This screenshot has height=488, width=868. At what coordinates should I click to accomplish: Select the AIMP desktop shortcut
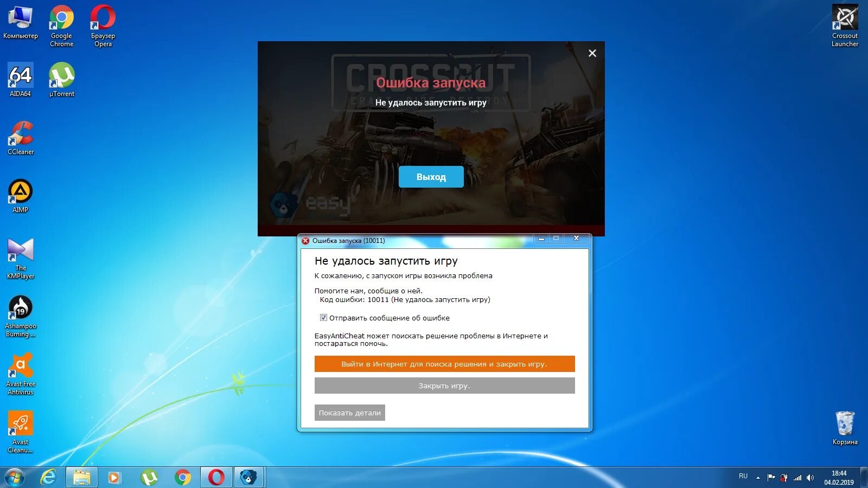pos(21,196)
